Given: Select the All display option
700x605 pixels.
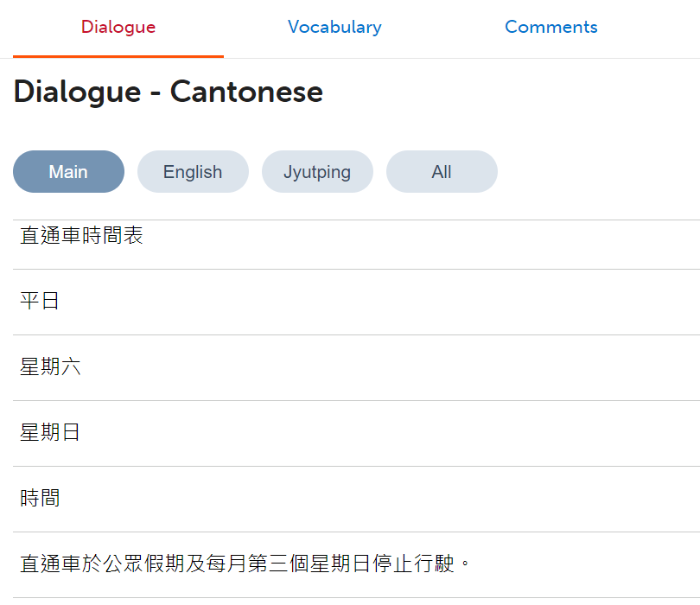Looking at the screenshot, I should coord(442,172).
